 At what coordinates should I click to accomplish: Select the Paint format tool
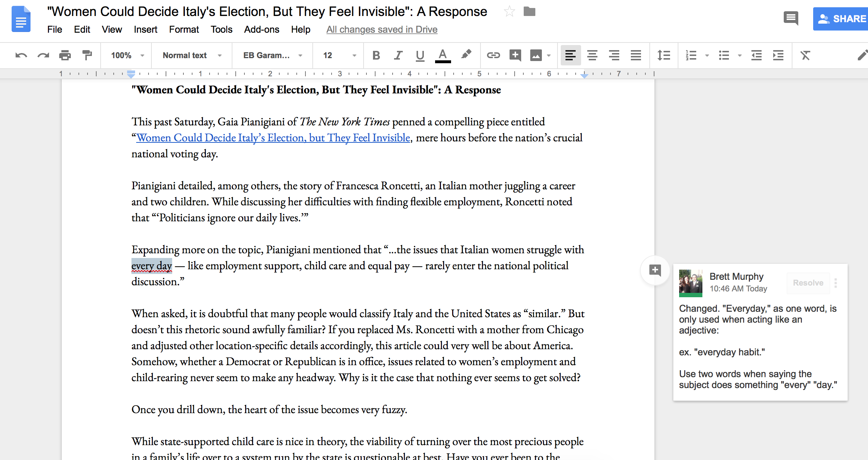[x=87, y=55]
